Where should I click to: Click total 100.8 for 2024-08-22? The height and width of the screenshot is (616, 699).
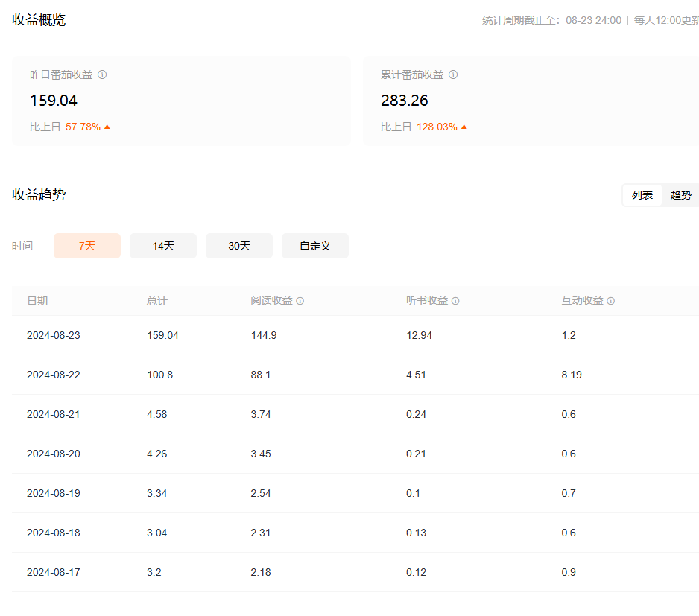pos(160,375)
